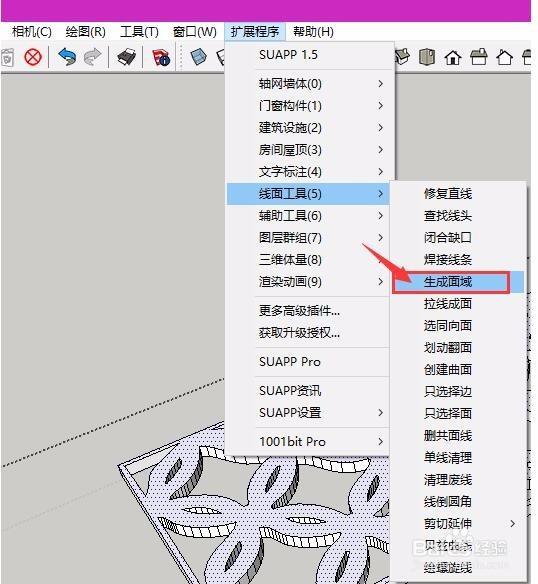The width and height of the screenshot is (538, 584).
Task: Choose 焊接线条 in submenu
Action: 458,260
